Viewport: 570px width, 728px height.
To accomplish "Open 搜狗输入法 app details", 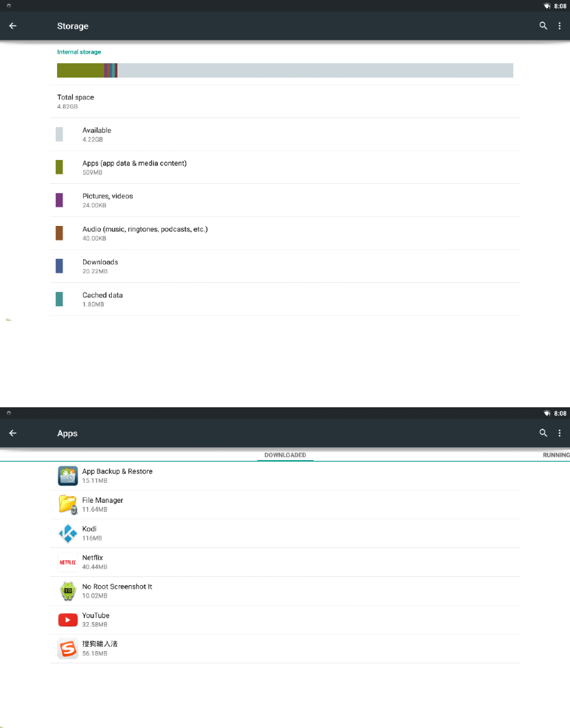I will click(x=285, y=648).
